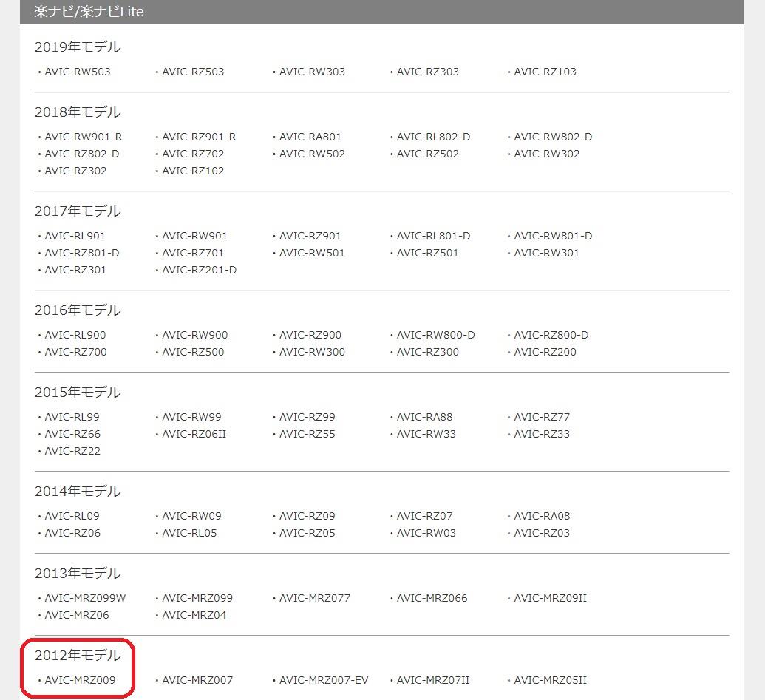Click model AVIC-RW802-D
This screenshot has height=700, width=765.
553,137
